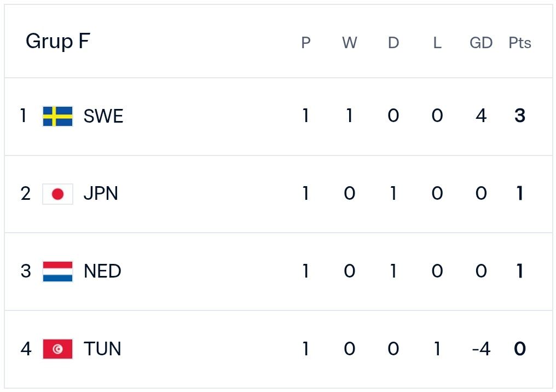Viewport: 556px width, 392px height.
Task: Select the P column header
Action: coord(306,43)
